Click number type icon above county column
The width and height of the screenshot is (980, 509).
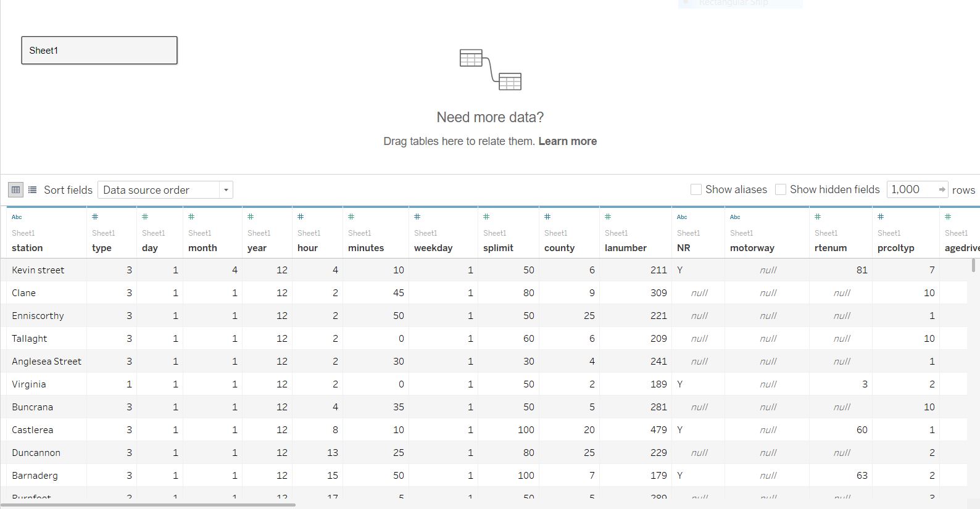[547, 217]
